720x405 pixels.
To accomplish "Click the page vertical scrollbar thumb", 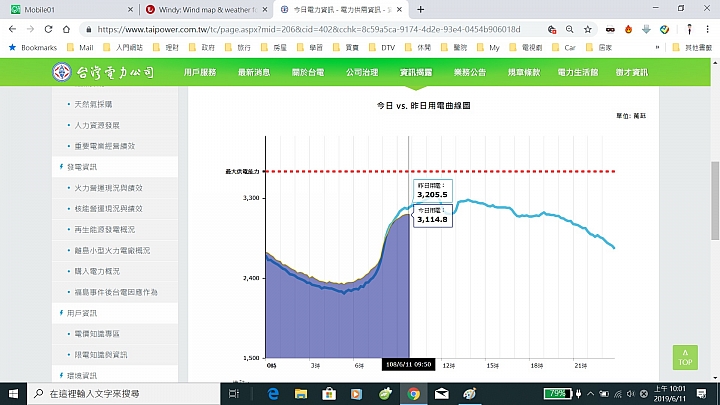I will (715, 200).
